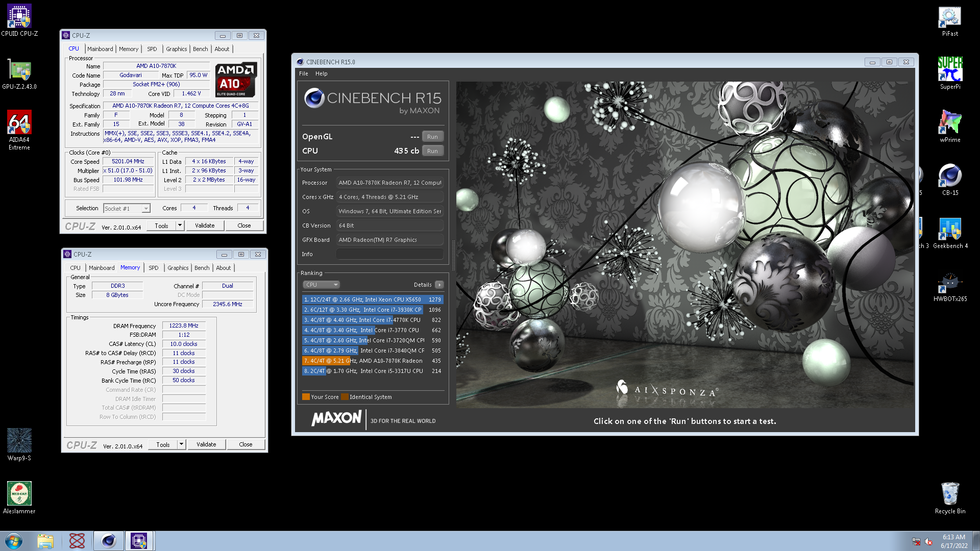Click Close button in top CPU-Z

244,226
